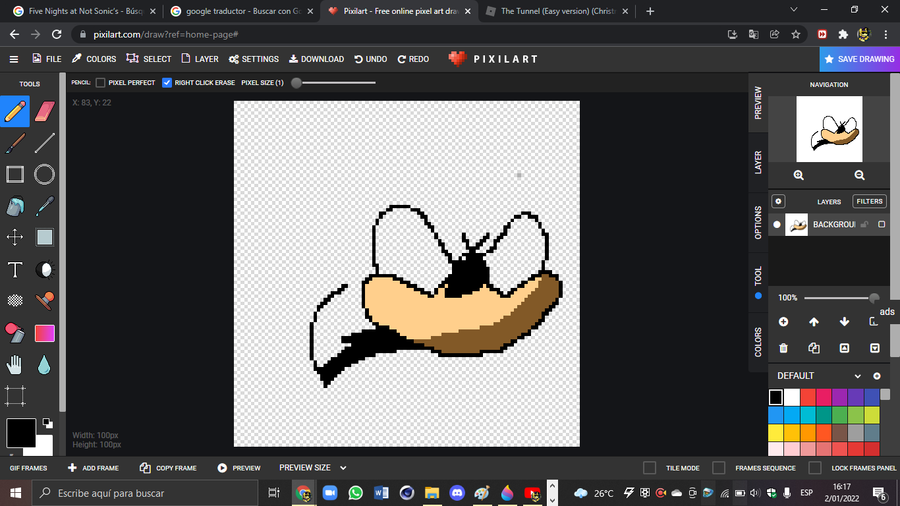
Task: Open the Settings menu
Action: point(254,59)
